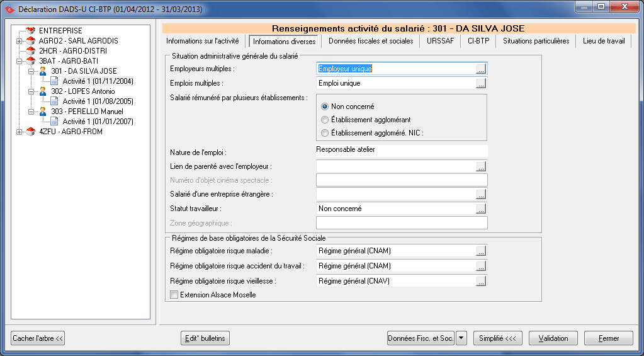Click the Validation button
644x356 pixels.
pyautogui.click(x=553, y=338)
